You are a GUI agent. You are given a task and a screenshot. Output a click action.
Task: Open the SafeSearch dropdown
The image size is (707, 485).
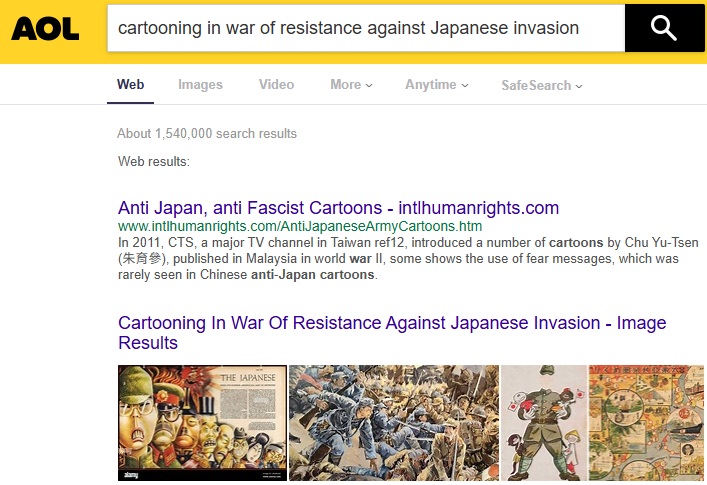[542, 85]
